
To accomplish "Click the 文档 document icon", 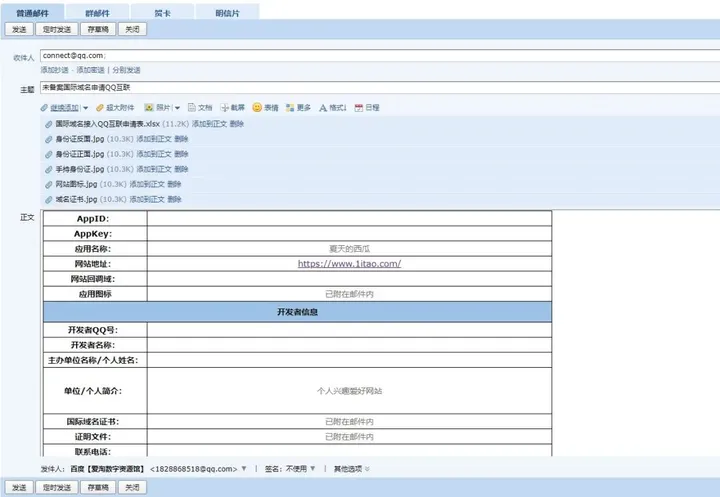I will click(x=191, y=107).
